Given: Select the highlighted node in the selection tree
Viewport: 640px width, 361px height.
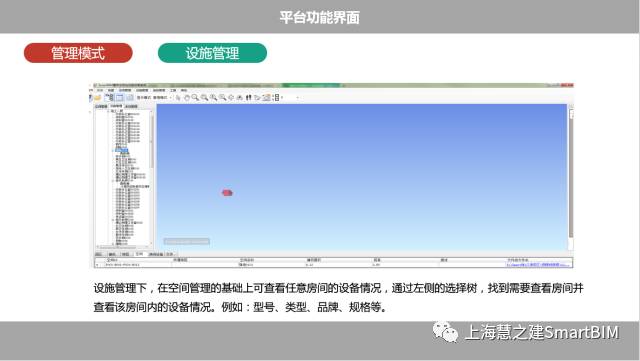Looking at the screenshot, I should (x=122, y=150).
